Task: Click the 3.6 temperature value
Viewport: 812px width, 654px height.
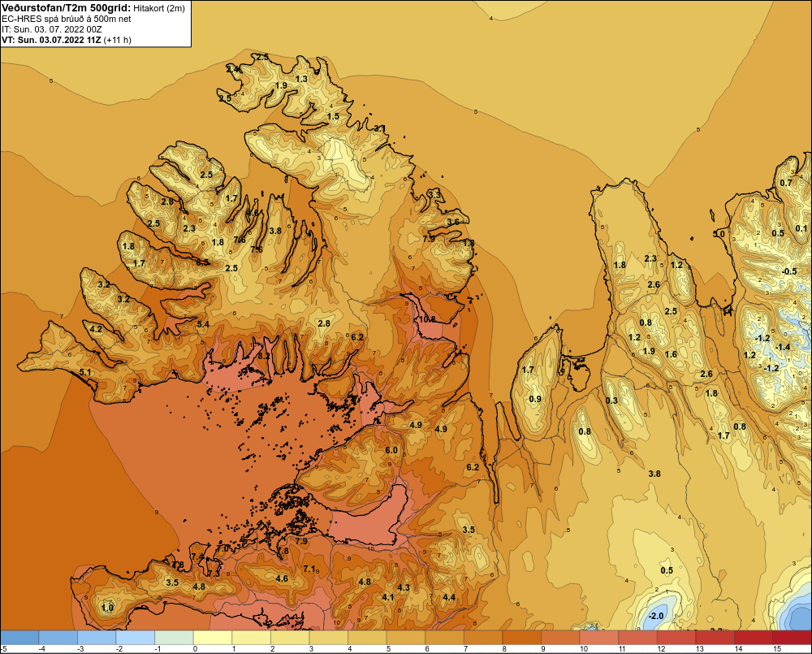Action: click(453, 222)
